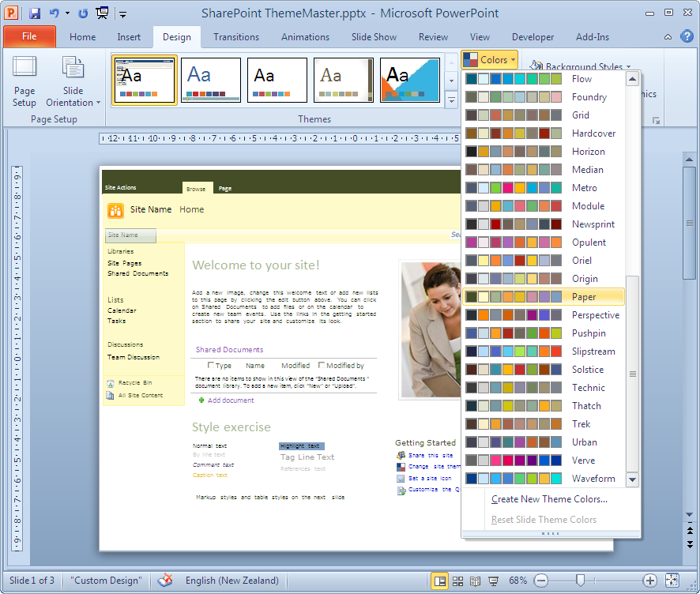Choose the Flow color theme

point(544,79)
